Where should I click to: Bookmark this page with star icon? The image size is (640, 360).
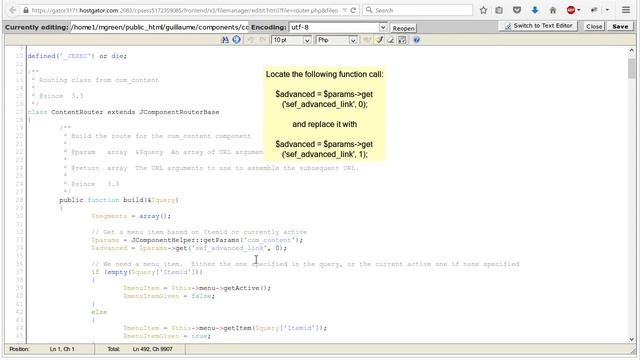pos(483,10)
